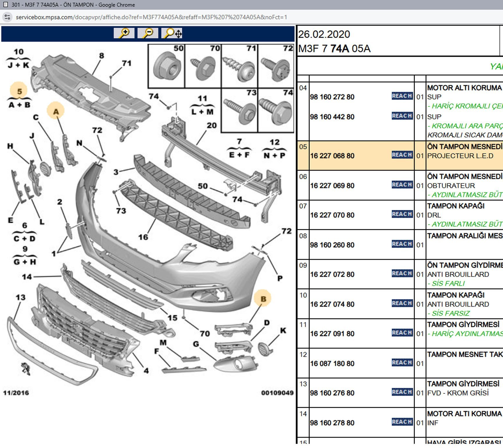Image resolution: width=503 pixels, height=448 pixels.
Task: Click part number 16 227 069 80
Action: pyautogui.click(x=332, y=186)
